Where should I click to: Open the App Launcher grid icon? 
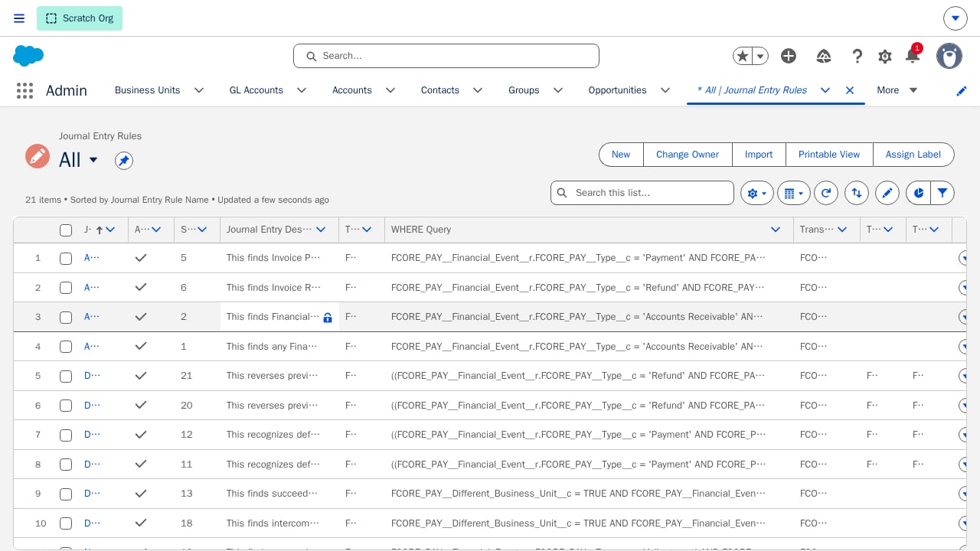coord(24,90)
